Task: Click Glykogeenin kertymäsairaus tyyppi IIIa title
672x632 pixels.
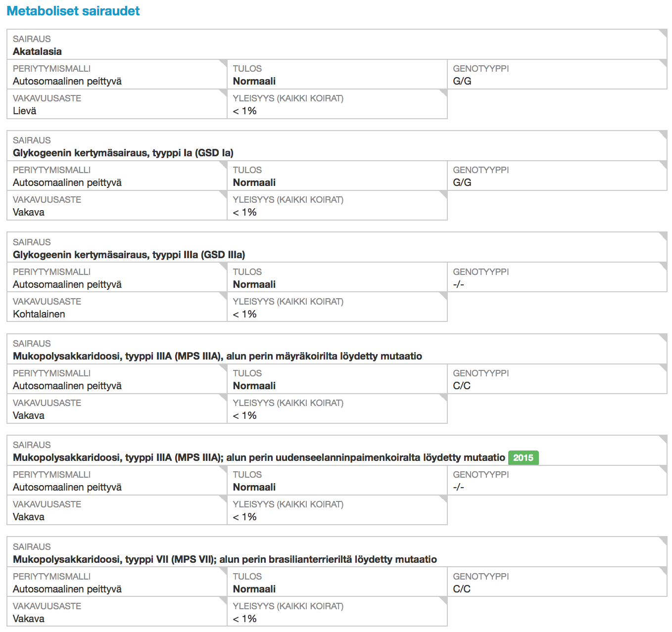Action: coord(129,255)
